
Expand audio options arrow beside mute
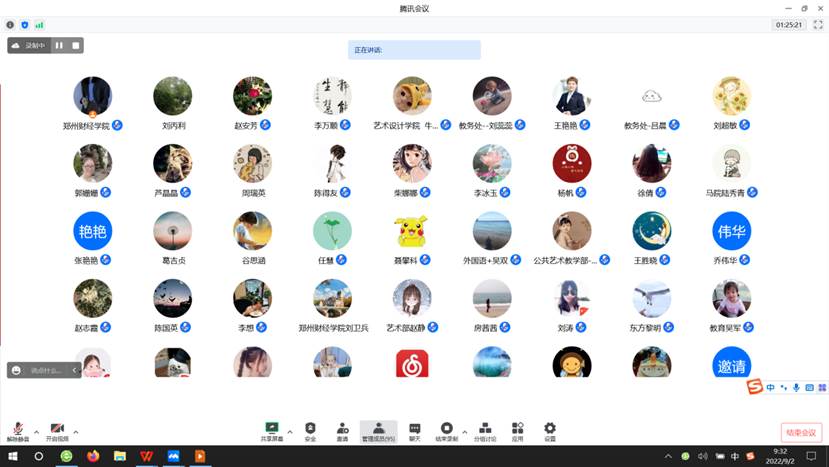(37, 432)
